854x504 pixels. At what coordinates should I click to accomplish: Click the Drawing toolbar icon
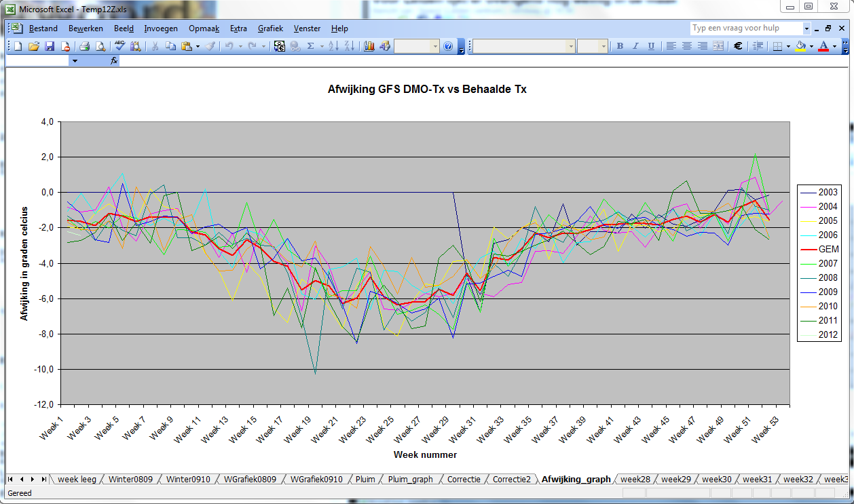(385, 46)
